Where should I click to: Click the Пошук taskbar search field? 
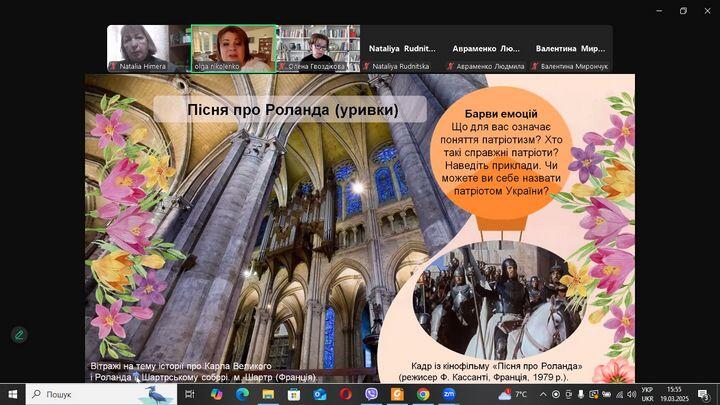[101, 394]
